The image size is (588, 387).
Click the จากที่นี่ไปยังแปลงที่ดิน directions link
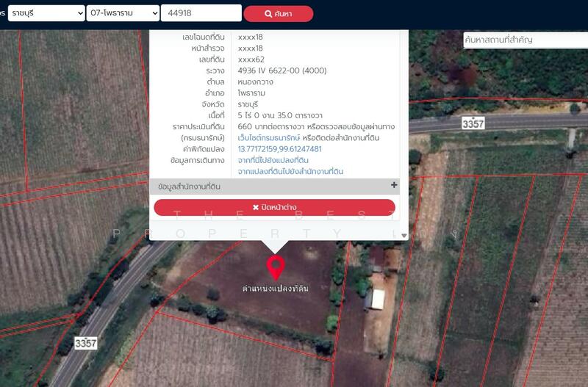(x=273, y=160)
